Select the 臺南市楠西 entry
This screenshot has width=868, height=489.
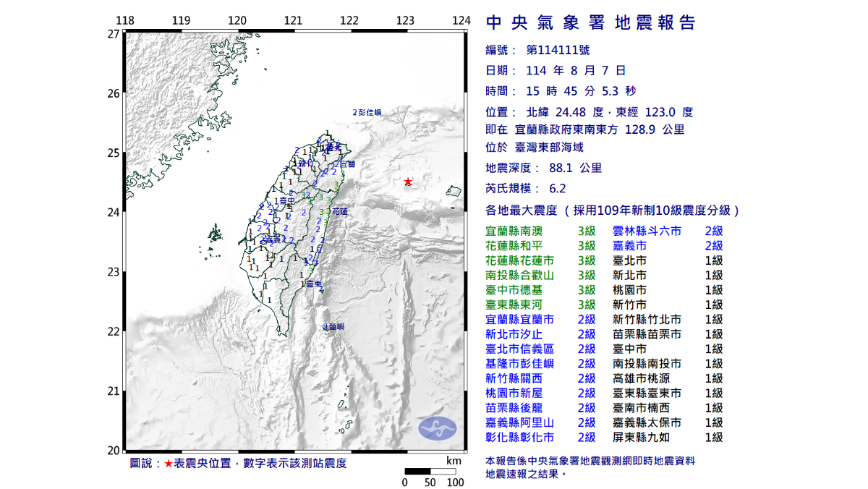click(x=640, y=408)
